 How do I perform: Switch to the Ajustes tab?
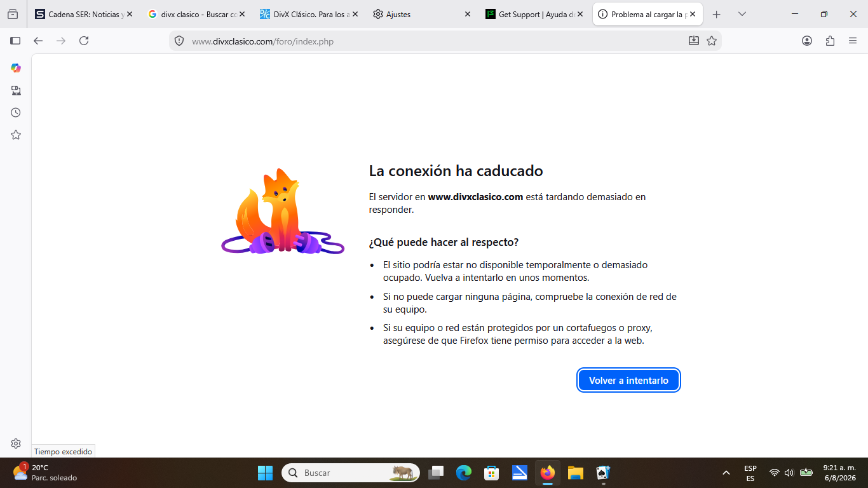click(x=421, y=14)
